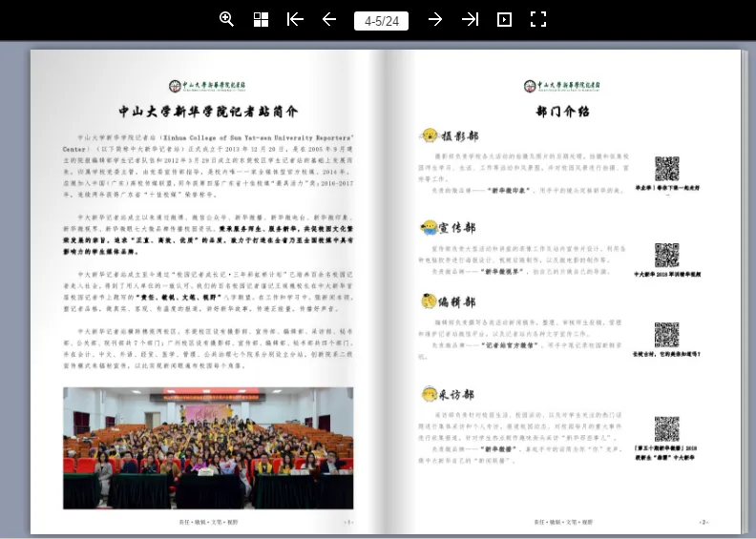The height and width of the screenshot is (539, 756).
Task: Enter fullscreen mode
Action: pyautogui.click(x=538, y=19)
